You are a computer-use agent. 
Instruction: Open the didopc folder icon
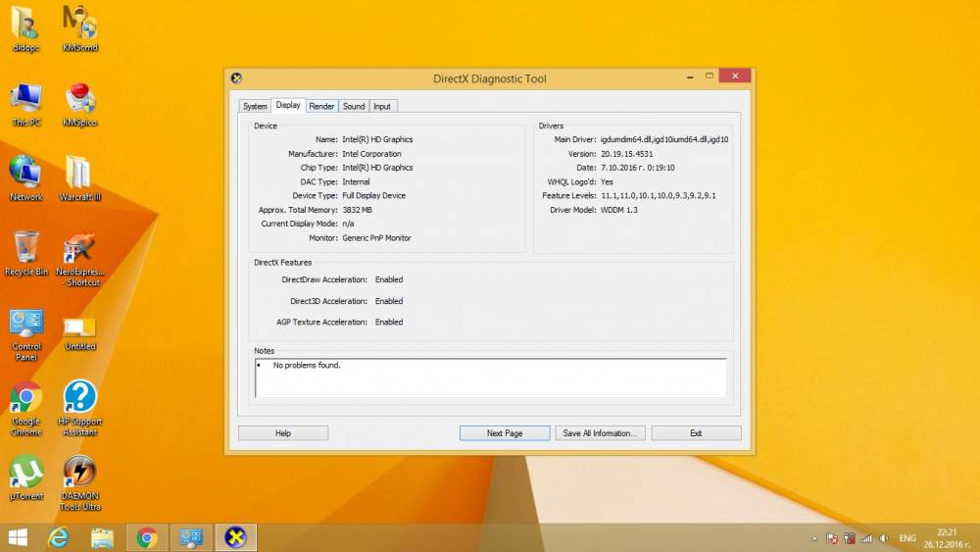click(x=25, y=28)
